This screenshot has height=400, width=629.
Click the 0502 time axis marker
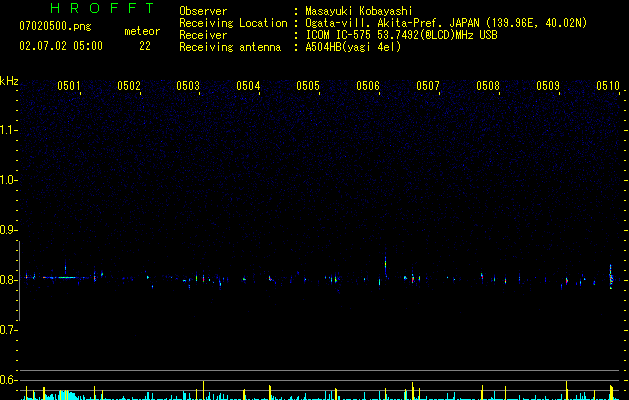[129, 86]
